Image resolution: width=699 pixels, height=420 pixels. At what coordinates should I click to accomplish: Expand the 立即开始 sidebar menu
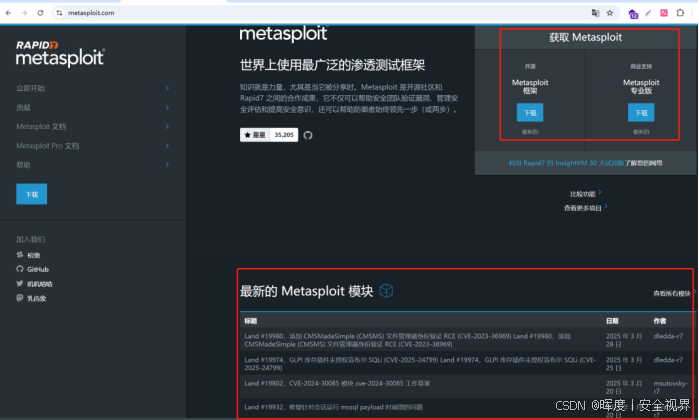tap(167, 88)
